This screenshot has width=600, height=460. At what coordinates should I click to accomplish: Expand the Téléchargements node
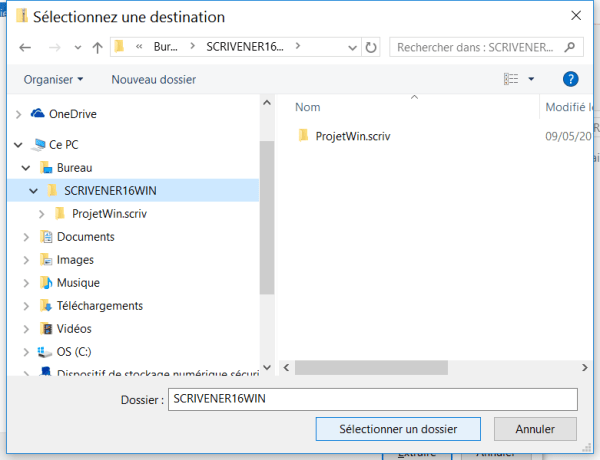[x=26, y=306]
